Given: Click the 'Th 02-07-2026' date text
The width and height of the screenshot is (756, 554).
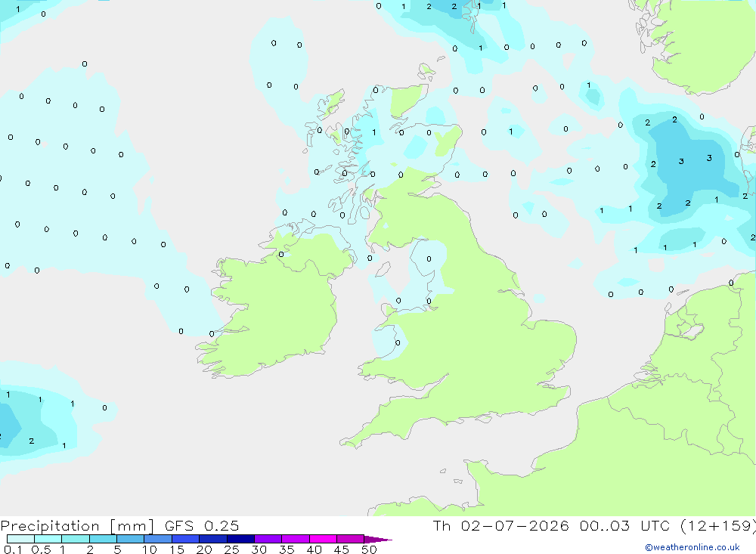Looking at the screenshot, I should coord(500,525).
